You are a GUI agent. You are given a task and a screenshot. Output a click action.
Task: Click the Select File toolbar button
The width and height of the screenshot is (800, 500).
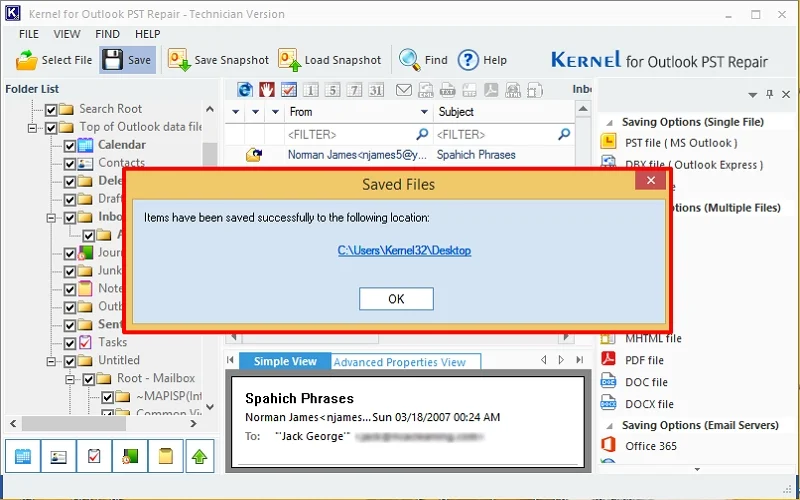pos(54,60)
